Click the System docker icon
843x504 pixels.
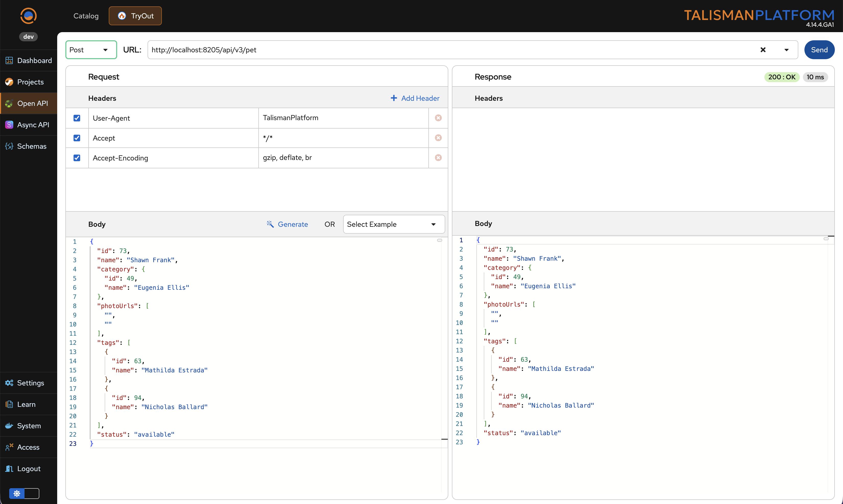[x=9, y=425]
